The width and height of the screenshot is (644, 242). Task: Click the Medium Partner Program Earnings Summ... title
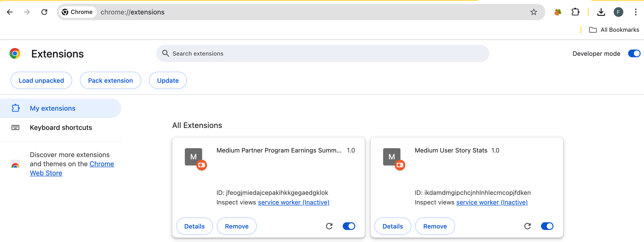(x=278, y=150)
